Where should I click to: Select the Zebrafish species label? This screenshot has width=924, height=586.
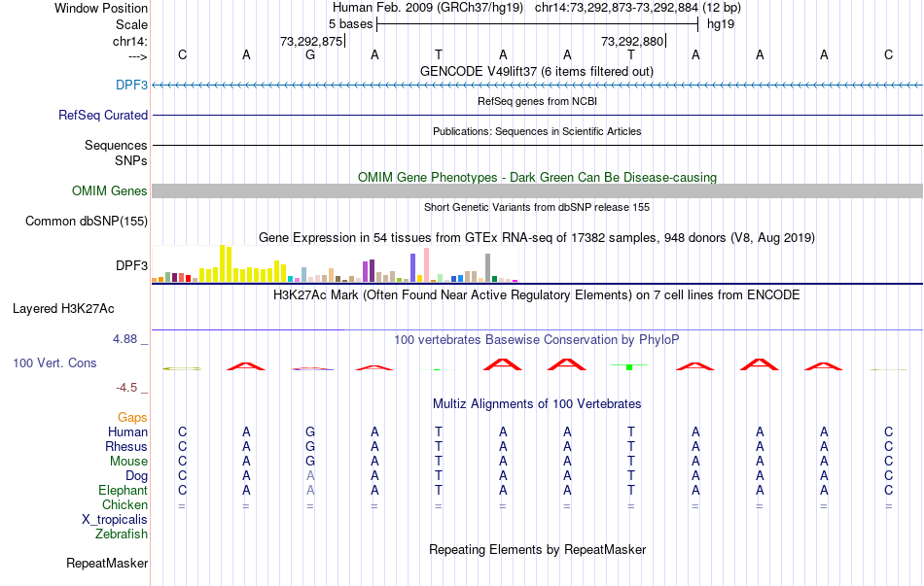point(122,534)
